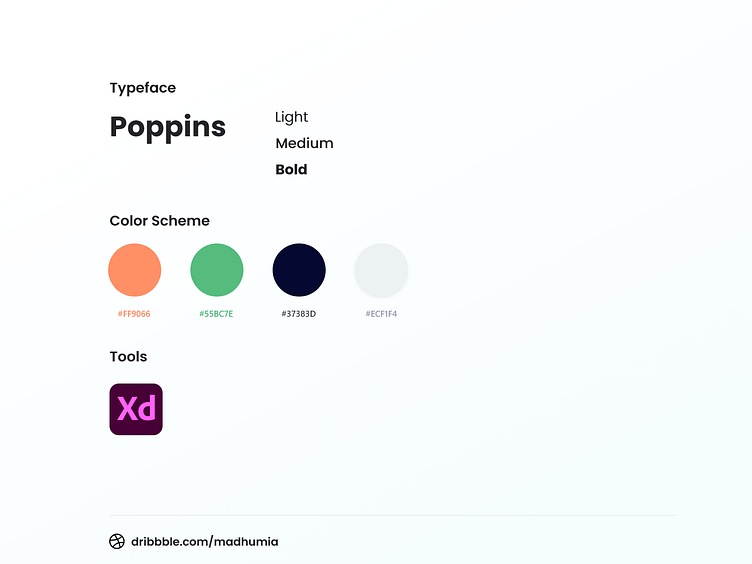
Task: Click the Dribbble basketball logo icon
Action: point(117,542)
